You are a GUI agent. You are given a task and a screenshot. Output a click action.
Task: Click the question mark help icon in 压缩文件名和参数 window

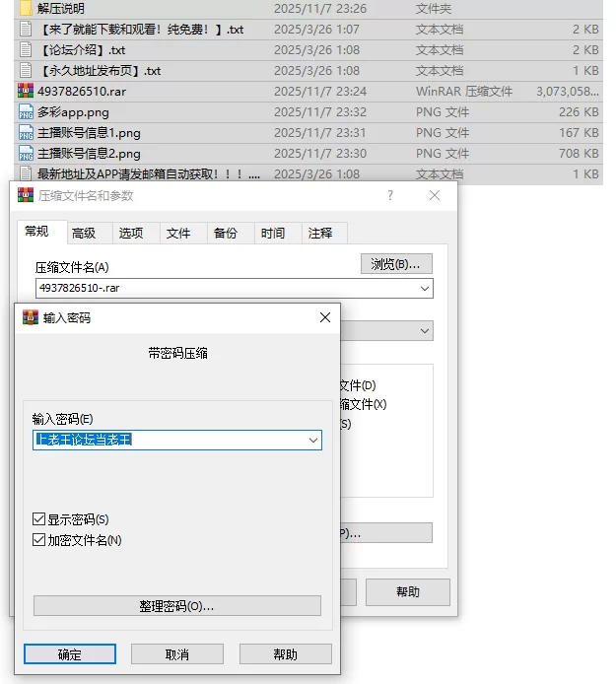tap(390, 195)
